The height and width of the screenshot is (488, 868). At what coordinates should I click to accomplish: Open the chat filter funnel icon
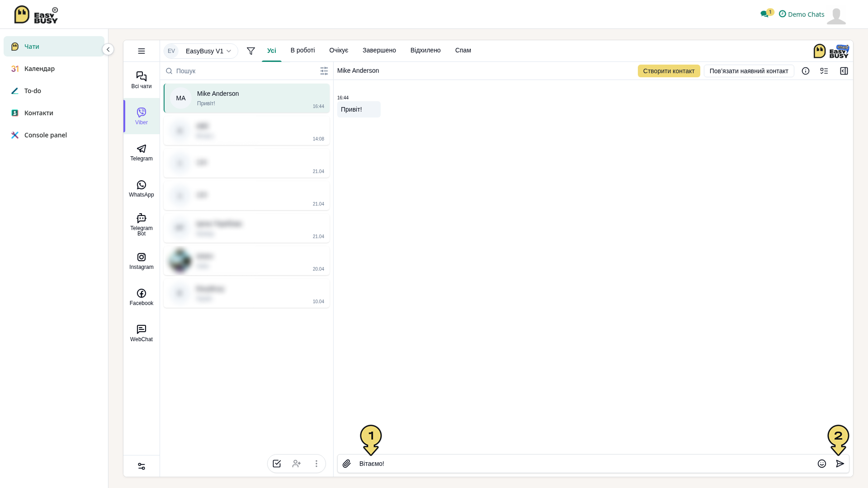point(251,51)
